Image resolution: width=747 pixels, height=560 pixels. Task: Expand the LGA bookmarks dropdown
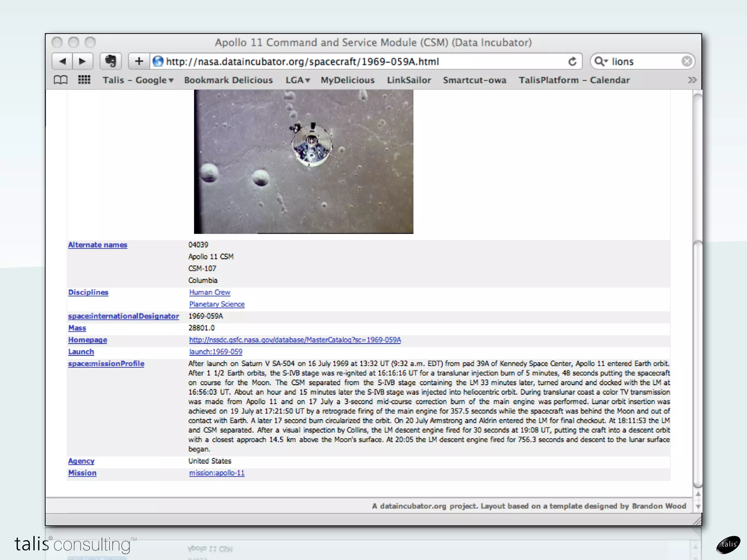298,80
